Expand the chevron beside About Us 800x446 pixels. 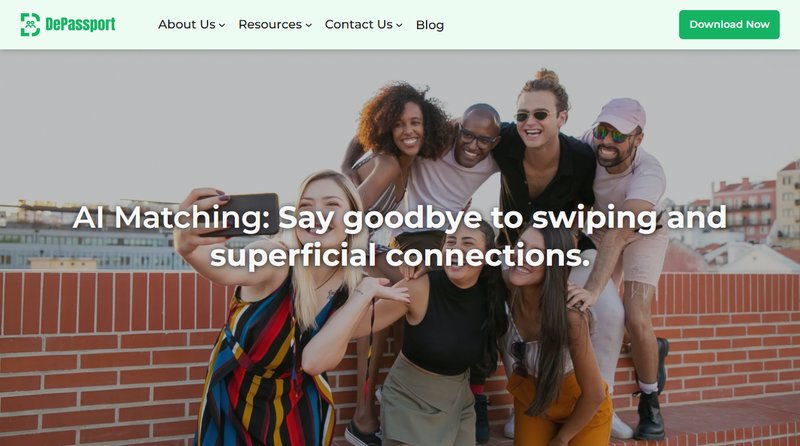click(x=222, y=25)
